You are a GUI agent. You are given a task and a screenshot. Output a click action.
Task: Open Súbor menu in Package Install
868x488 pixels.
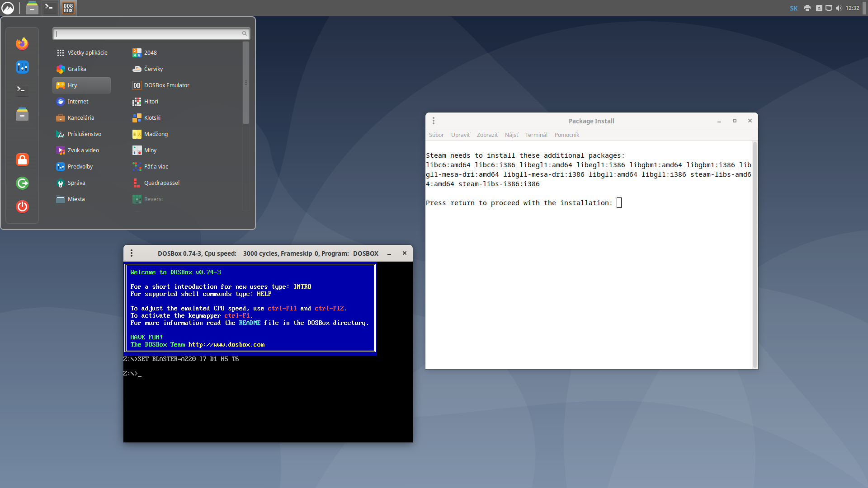click(436, 135)
